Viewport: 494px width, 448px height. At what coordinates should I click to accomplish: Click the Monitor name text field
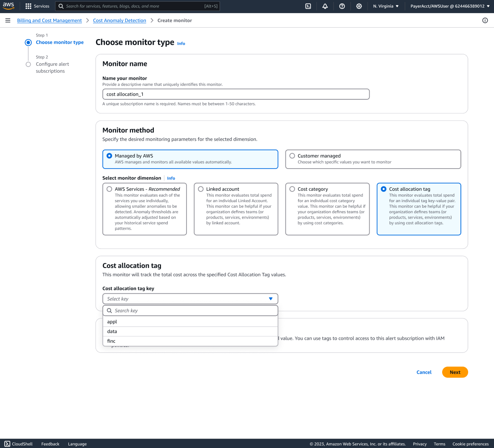pos(236,94)
